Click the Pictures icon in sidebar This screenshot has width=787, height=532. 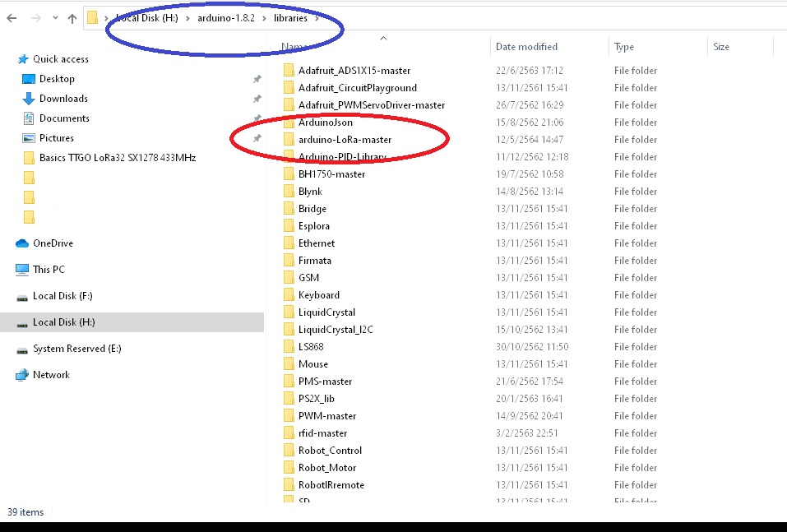[29, 137]
